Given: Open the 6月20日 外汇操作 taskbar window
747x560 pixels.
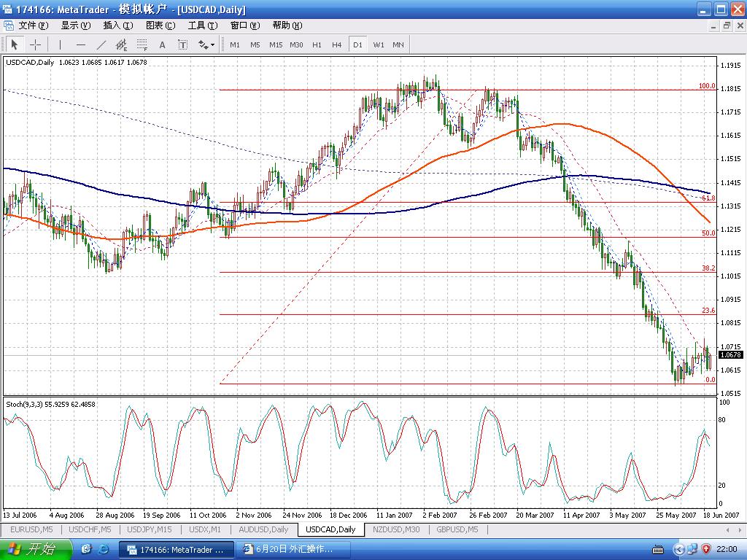Looking at the screenshot, I should click(295, 548).
